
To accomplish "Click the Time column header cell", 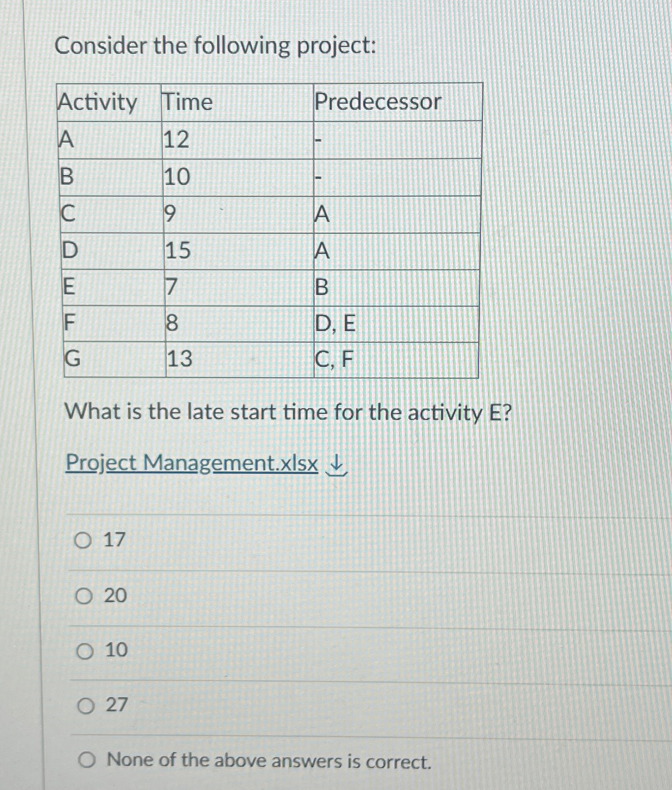I will pos(186,102).
